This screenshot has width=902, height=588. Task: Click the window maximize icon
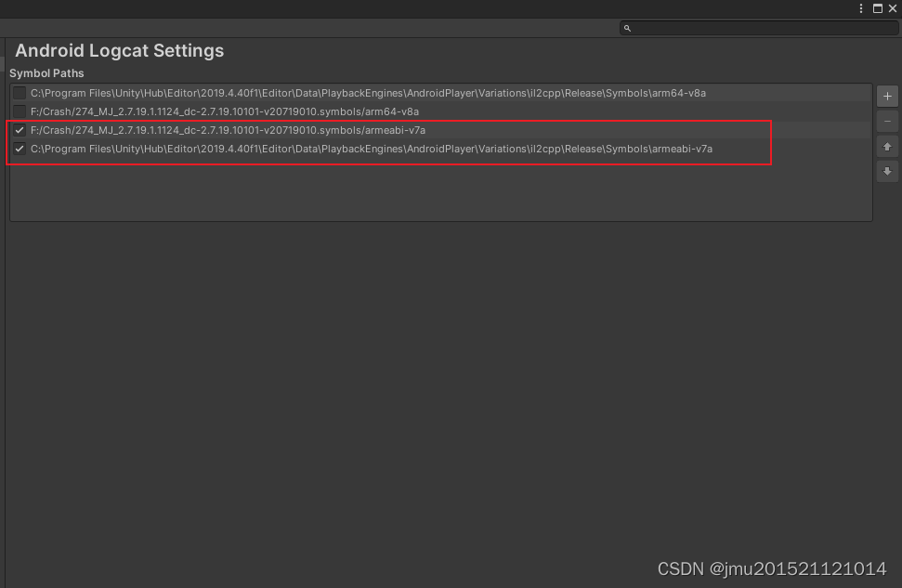click(x=877, y=8)
